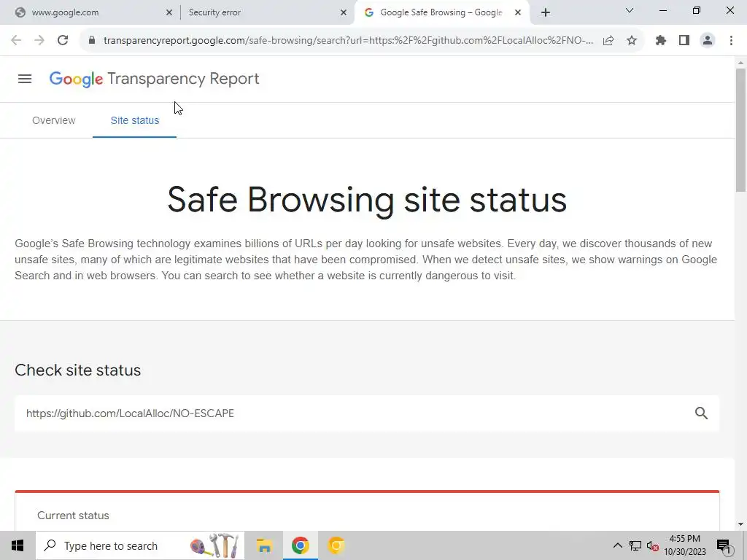Bookmark this tab with the star icon
The height and width of the screenshot is (560, 747).
pos(632,41)
